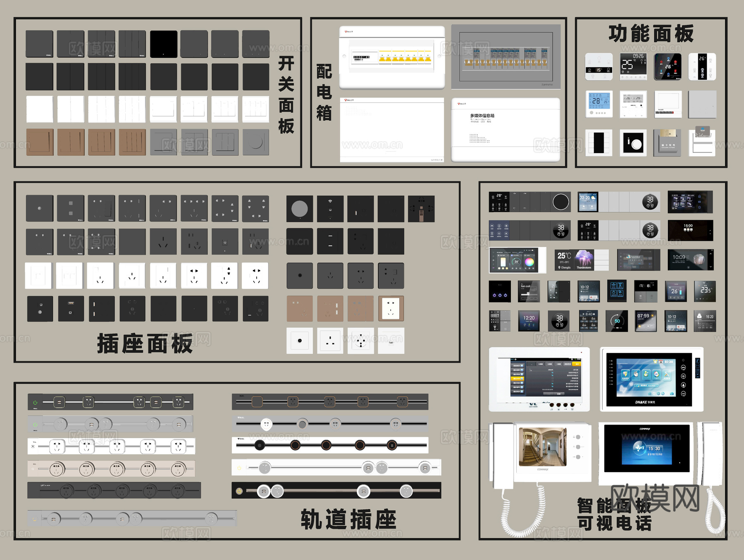Select the gray recessed distribution box
This screenshot has height=560, width=744.
[x=506, y=57]
